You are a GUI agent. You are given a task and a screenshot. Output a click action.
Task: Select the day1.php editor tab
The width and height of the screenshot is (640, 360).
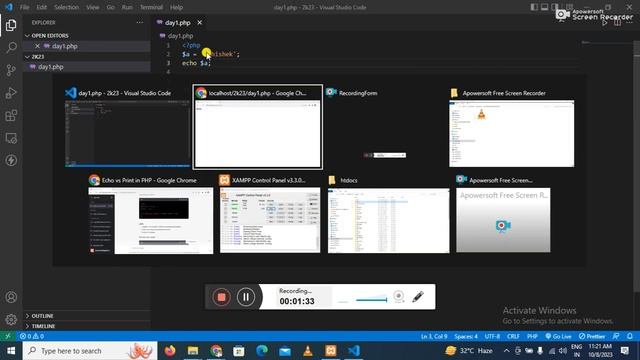click(178, 22)
